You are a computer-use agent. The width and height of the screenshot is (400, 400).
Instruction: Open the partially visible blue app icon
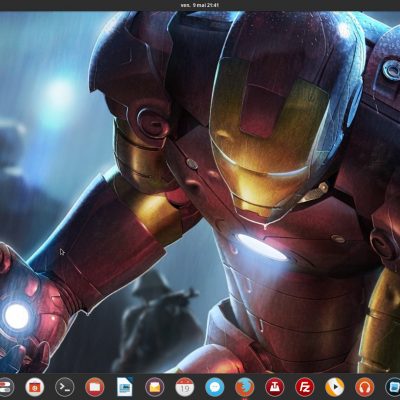[x=393, y=387]
